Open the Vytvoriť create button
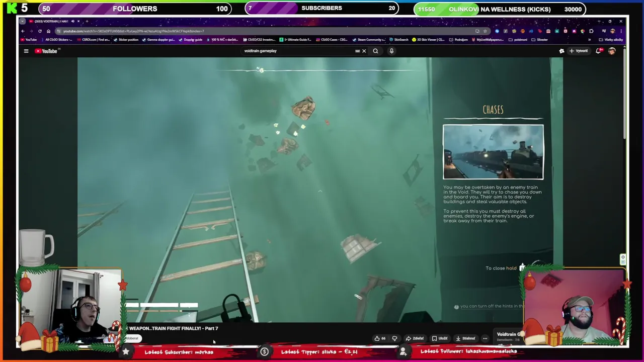The height and width of the screenshot is (362, 644). (x=579, y=51)
